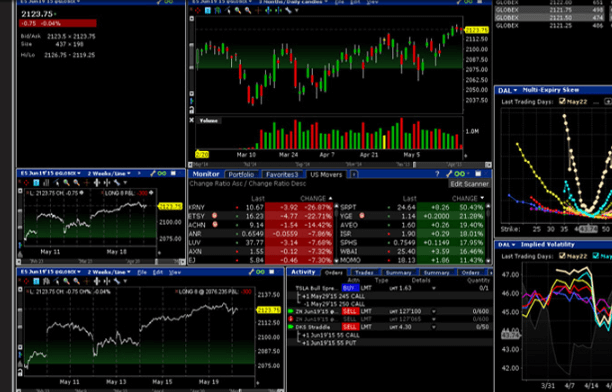This screenshot has height=392, width=612.
Task: Click time range slider below daily candles chart
Action: click(x=340, y=165)
